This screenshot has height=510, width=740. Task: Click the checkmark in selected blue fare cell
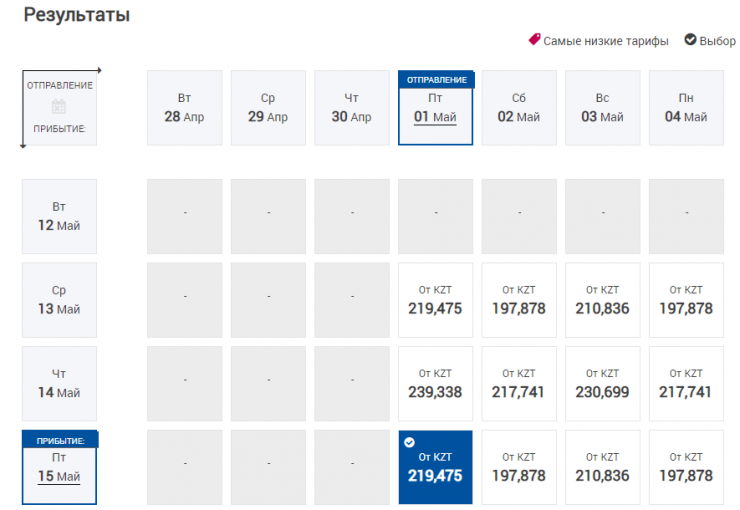408,442
